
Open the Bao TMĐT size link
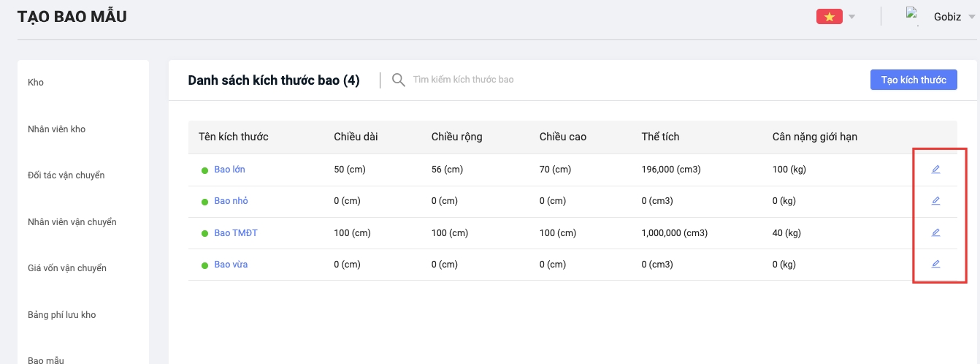point(235,233)
